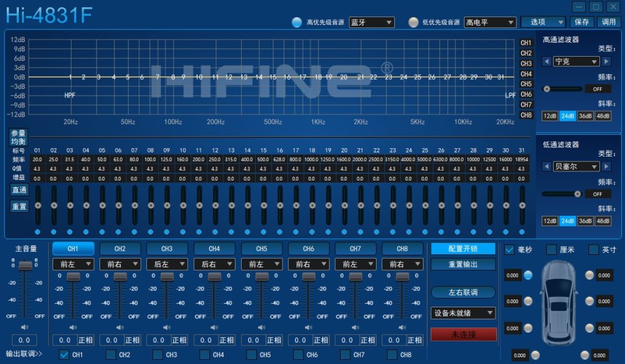Open the high-pass filter type dropdown 宁克
This screenshot has height=364, width=625.
[x=576, y=62]
